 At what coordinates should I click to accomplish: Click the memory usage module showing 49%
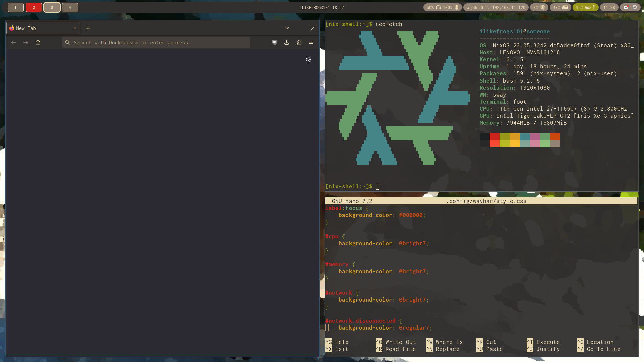[x=560, y=7]
